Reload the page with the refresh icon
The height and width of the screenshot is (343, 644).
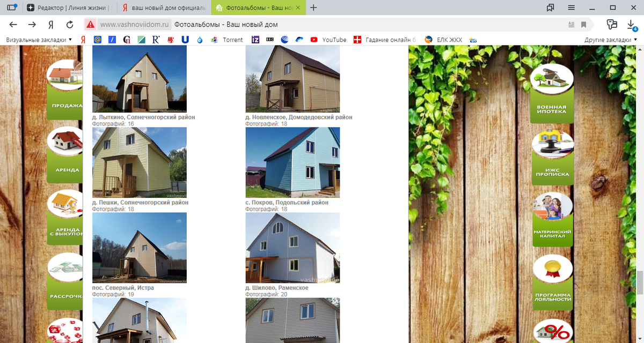[x=70, y=25]
